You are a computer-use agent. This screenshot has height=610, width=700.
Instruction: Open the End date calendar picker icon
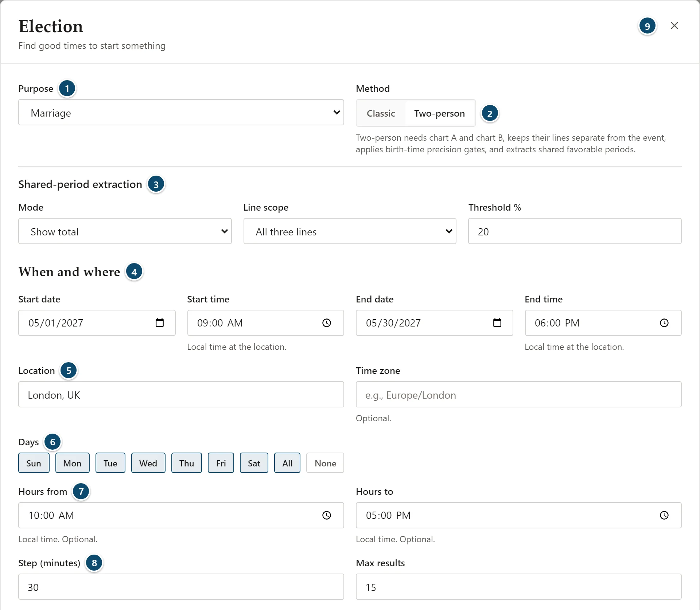(497, 322)
